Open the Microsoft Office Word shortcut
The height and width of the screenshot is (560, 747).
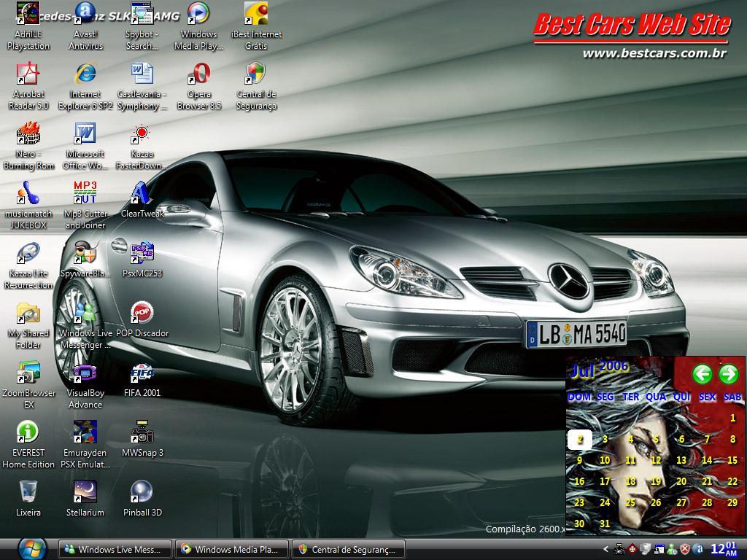pos(85,146)
